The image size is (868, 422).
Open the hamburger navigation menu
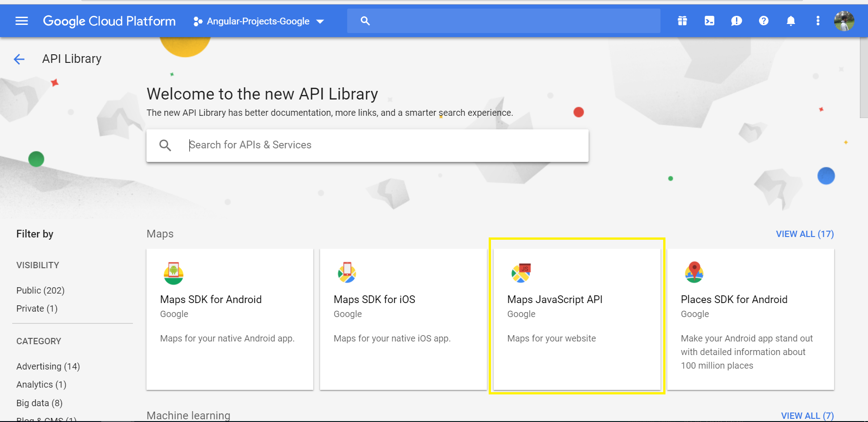(22, 21)
